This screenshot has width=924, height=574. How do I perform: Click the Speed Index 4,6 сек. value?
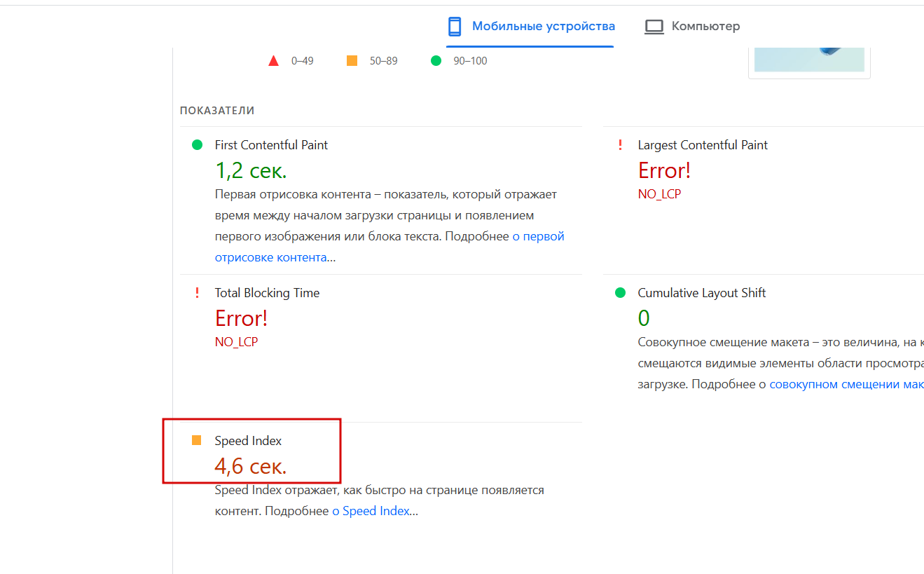pos(250,466)
